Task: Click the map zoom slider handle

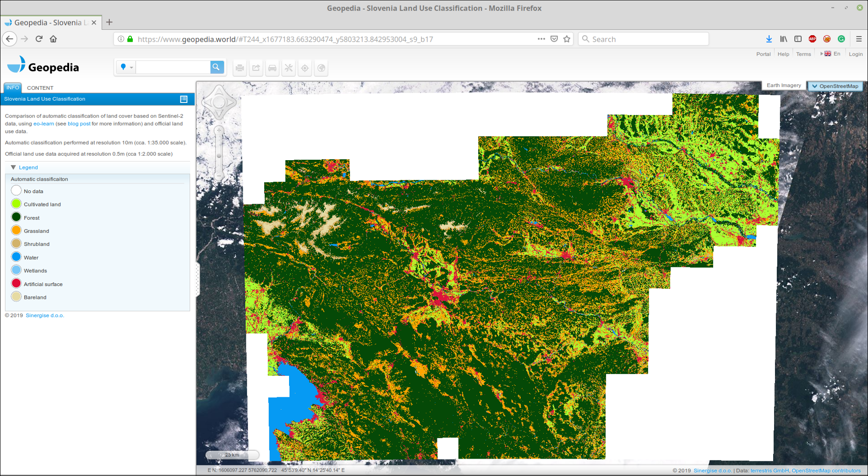Action: point(219,156)
